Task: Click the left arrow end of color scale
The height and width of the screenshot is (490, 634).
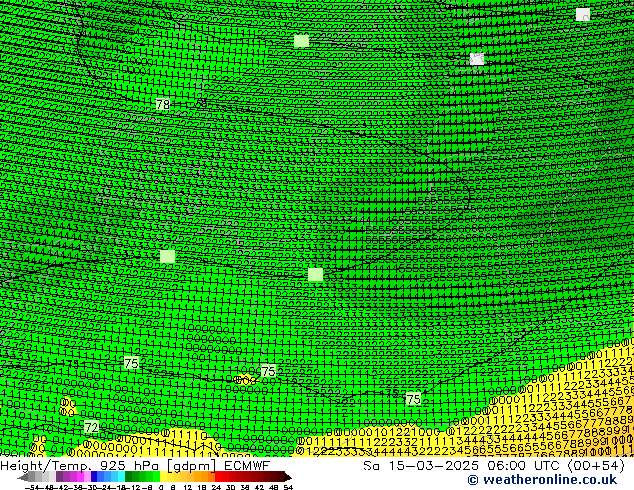Action: pyautogui.click(x=23, y=477)
